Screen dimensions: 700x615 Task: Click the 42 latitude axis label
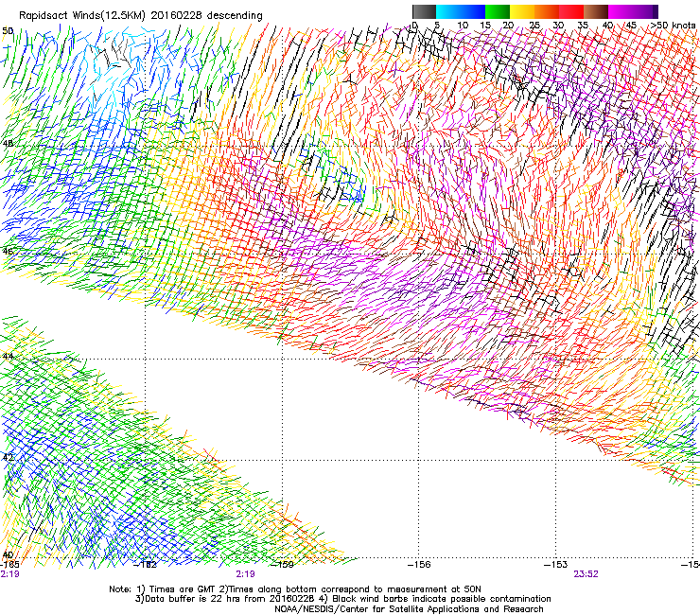coord(8,457)
